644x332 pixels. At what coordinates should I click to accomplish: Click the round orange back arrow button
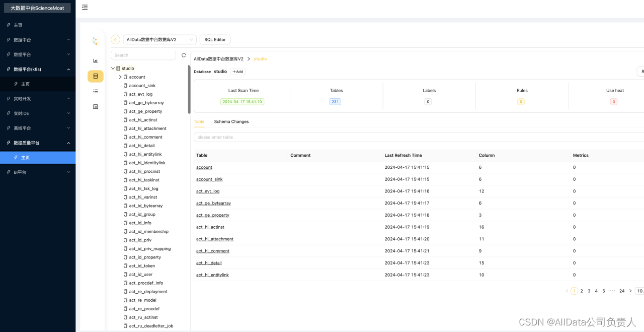click(116, 40)
